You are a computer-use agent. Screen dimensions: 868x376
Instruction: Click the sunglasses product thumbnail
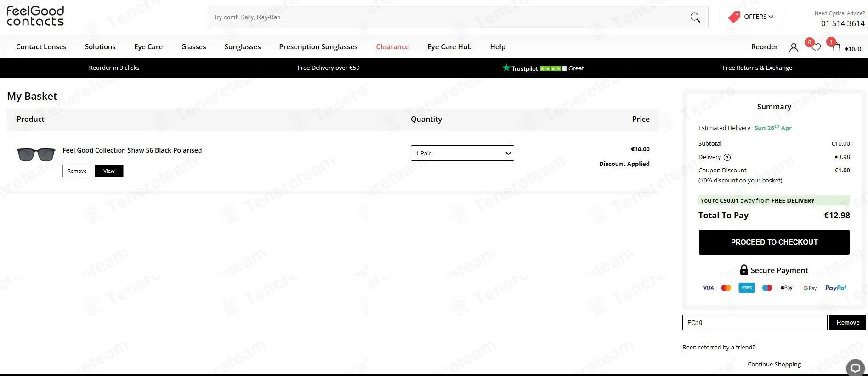pos(36,154)
